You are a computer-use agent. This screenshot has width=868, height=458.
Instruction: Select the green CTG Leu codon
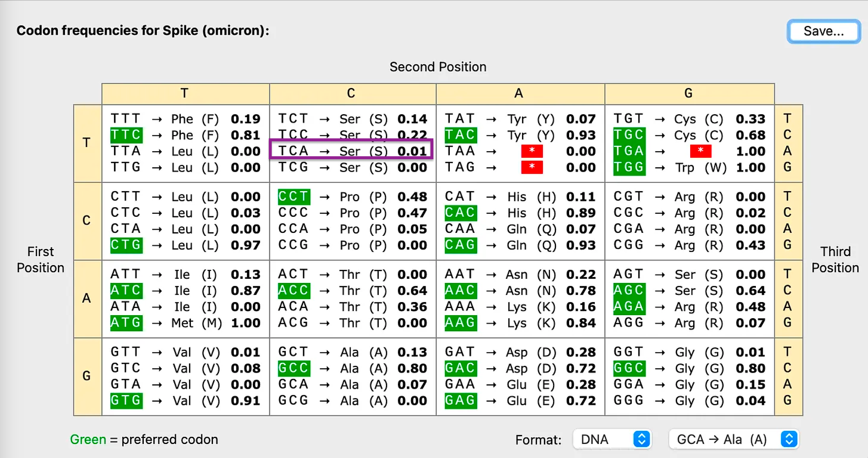[x=126, y=245]
